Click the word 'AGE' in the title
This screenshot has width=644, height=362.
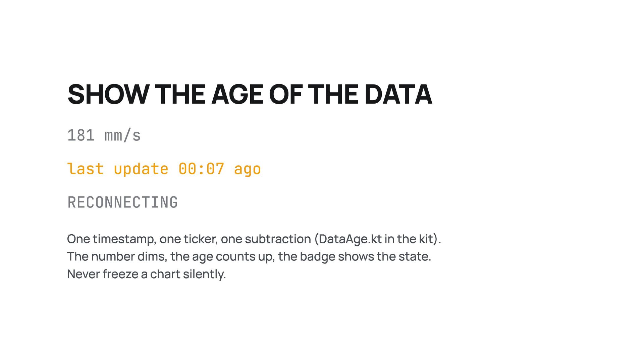pos(237,95)
